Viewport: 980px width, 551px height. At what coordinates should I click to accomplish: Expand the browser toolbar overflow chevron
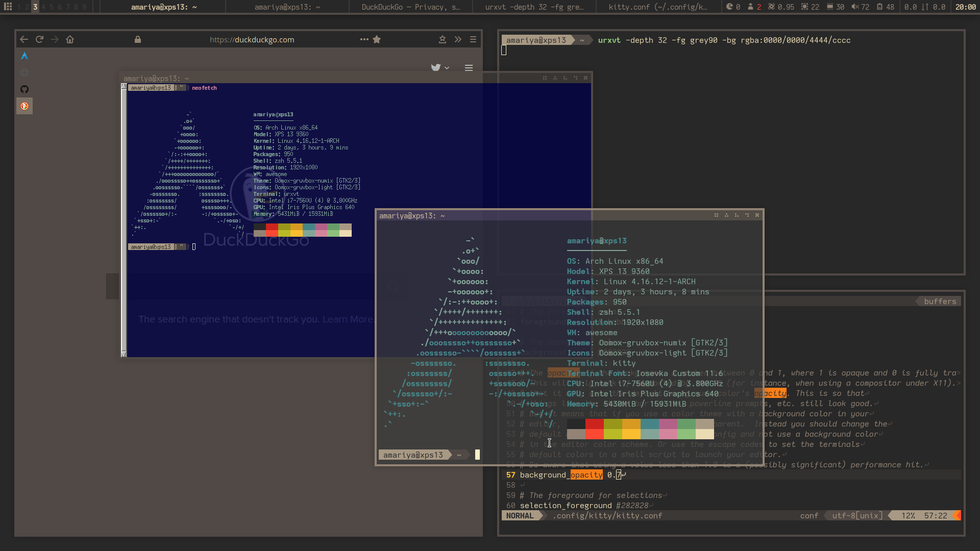click(458, 39)
